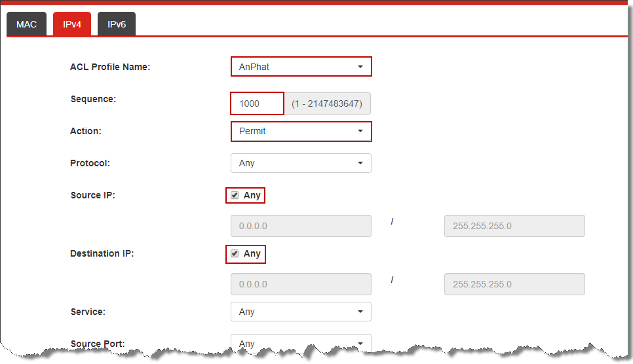Screen dimensions: 633x364
Task: Click the Protocol label
Action: click(90, 163)
